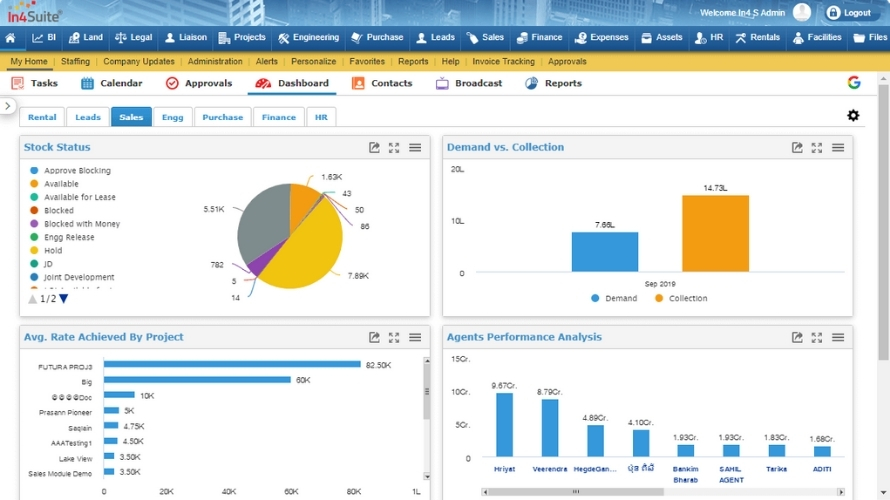This screenshot has height=500, width=890.
Task: Maximize Agents Performance Analysis chart
Action: (x=817, y=337)
